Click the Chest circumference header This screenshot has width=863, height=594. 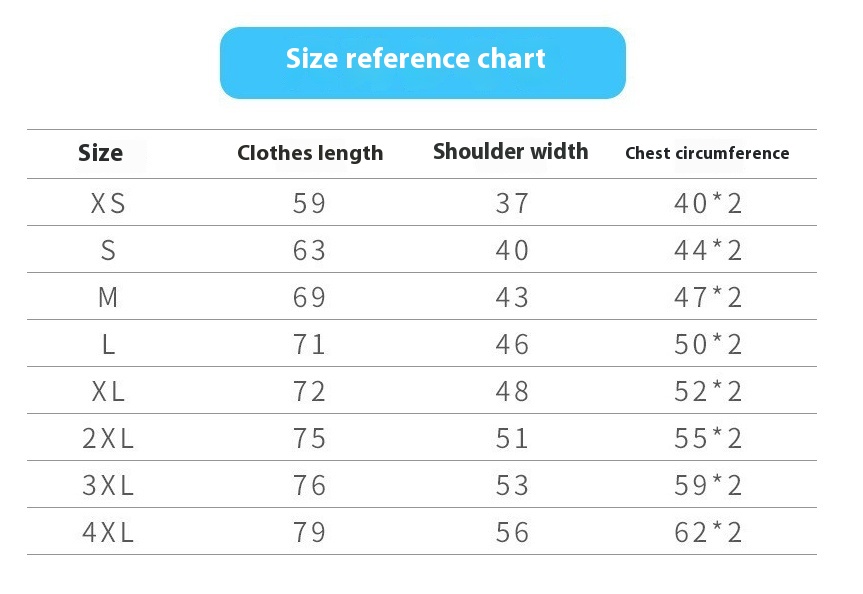click(x=707, y=153)
